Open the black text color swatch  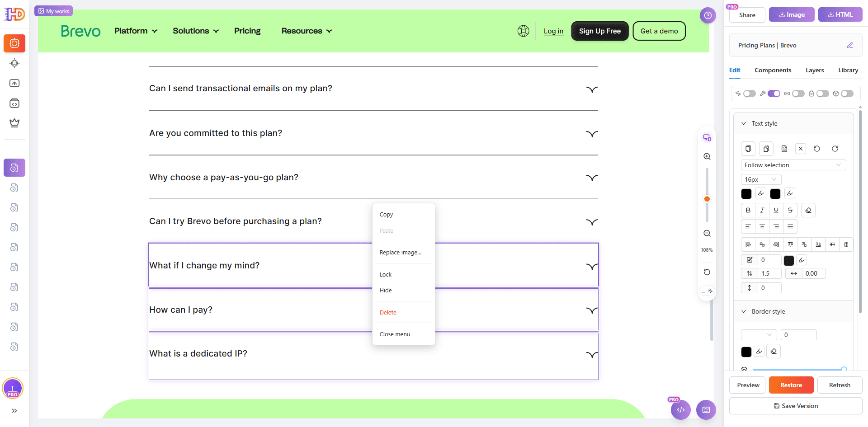pyautogui.click(x=746, y=194)
